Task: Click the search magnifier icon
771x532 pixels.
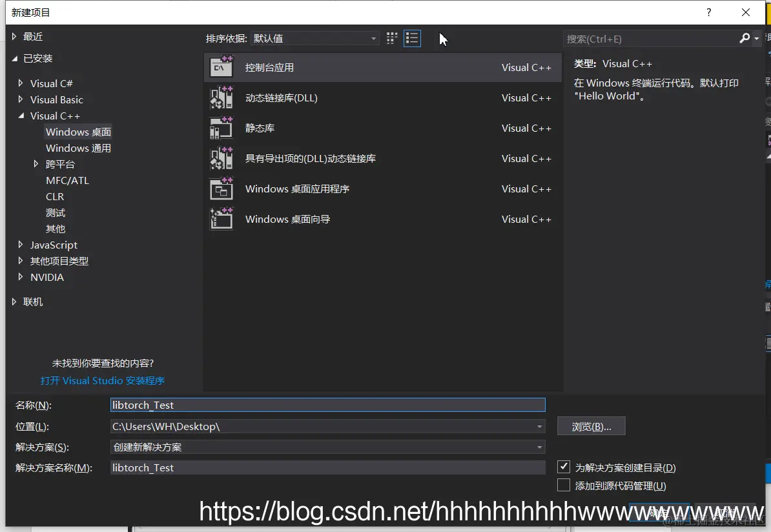Action: tap(745, 38)
